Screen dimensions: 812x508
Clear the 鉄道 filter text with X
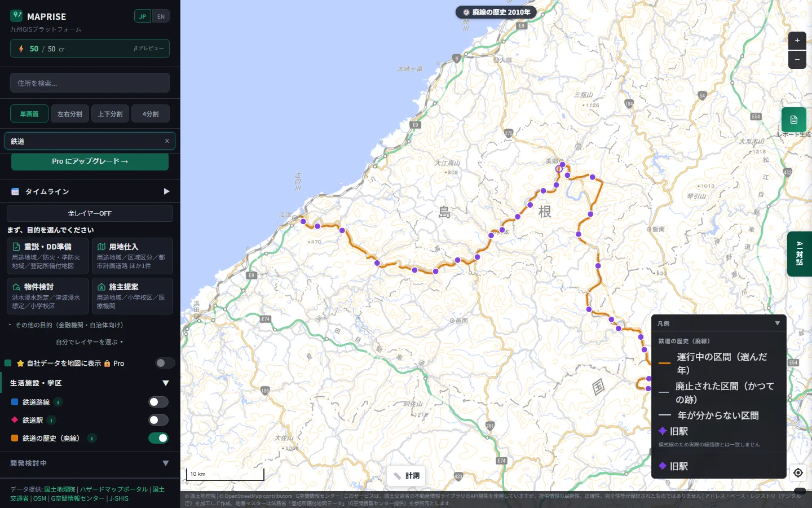pyautogui.click(x=167, y=141)
